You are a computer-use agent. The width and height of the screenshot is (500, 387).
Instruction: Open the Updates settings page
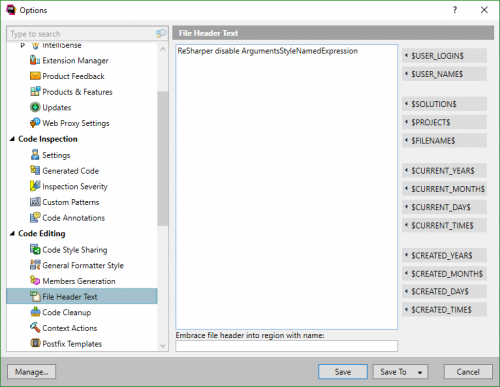coord(57,108)
